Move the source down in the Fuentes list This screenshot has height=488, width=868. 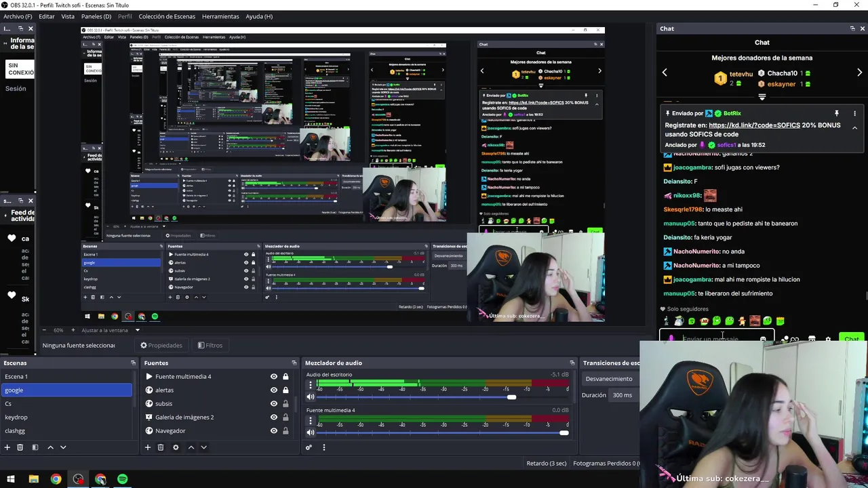tap(203, 447)
